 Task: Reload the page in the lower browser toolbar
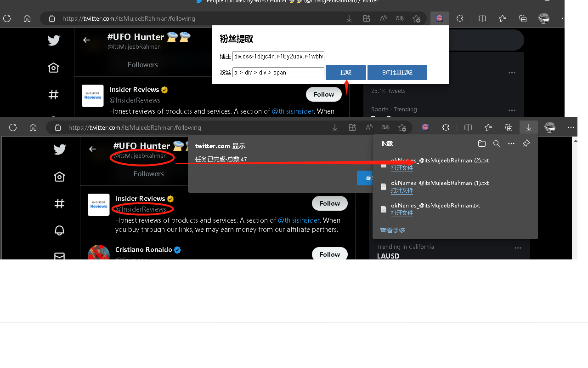(x=13, y=127)
